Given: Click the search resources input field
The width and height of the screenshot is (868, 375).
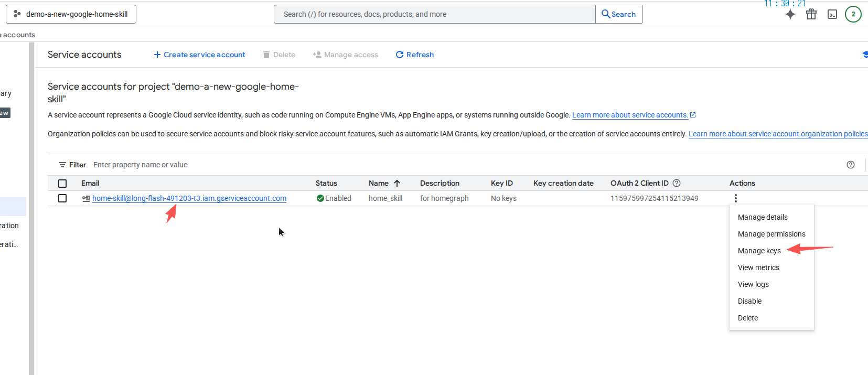Looking at the screenshot, I should click(x=434, y=14).
